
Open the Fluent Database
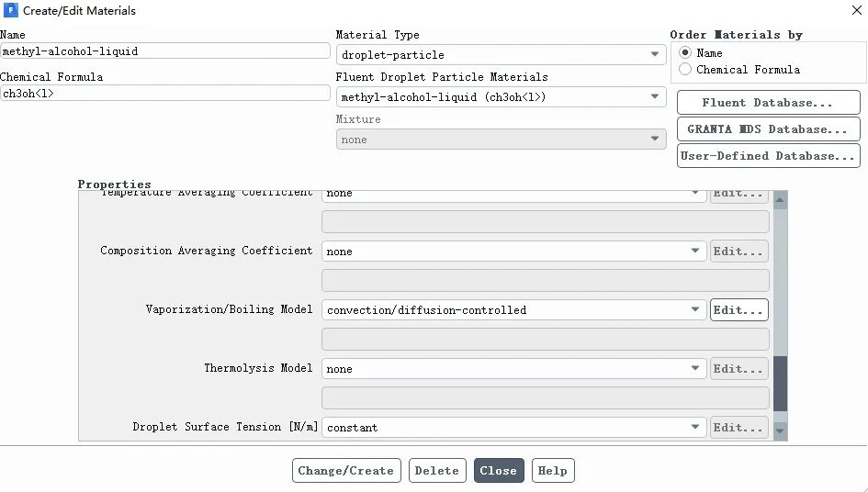click(768, 103)
